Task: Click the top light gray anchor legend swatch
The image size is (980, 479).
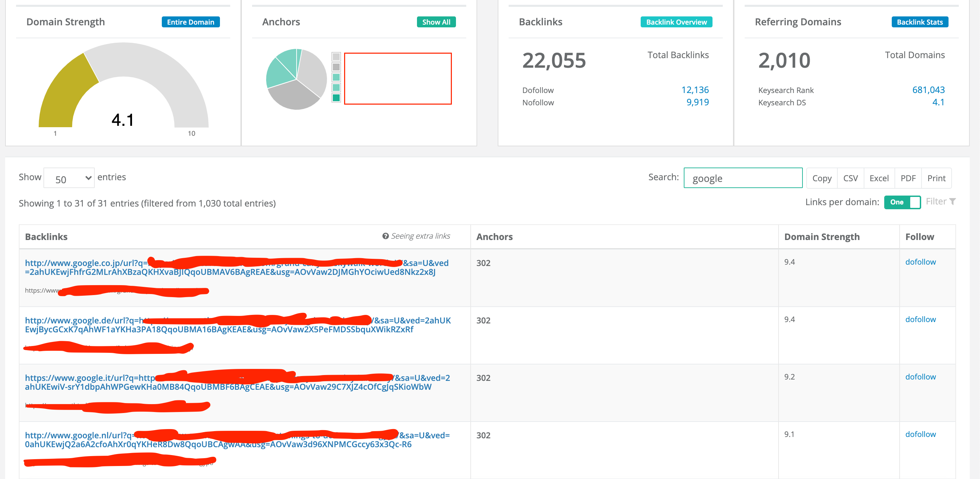Action: click(x=336, y=57)
